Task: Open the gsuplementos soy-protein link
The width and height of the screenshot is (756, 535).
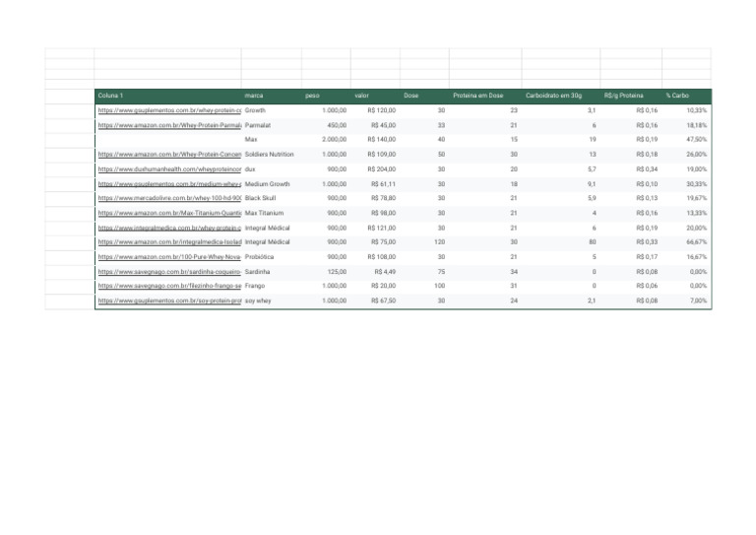Action: pyautogui.click(x=169, y=301)
